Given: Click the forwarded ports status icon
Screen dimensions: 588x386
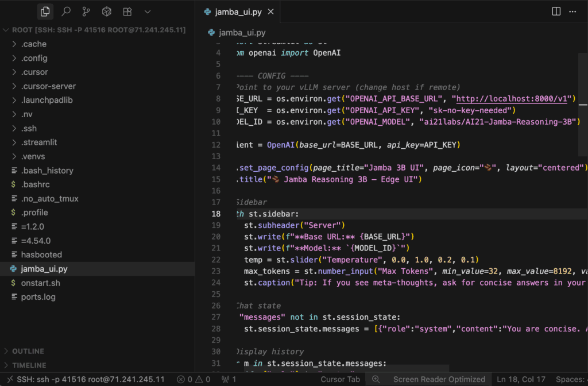Looking at the screenshot, I should [x=229, y=379].
